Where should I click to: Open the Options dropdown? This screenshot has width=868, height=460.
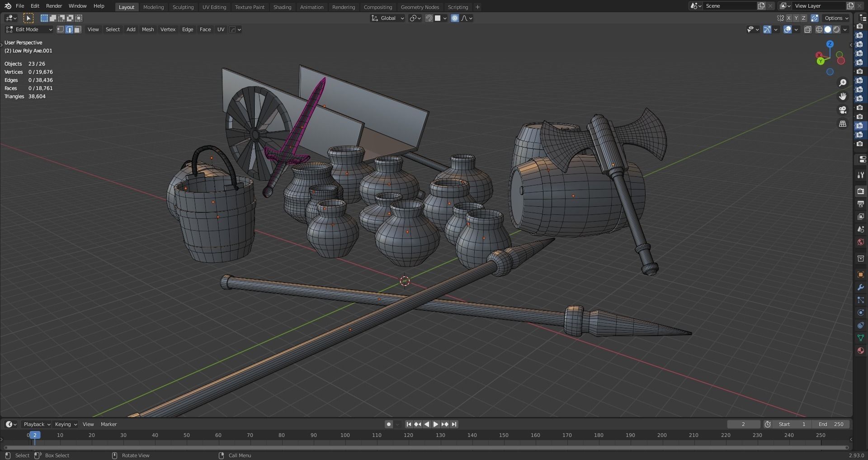[836, 18]
